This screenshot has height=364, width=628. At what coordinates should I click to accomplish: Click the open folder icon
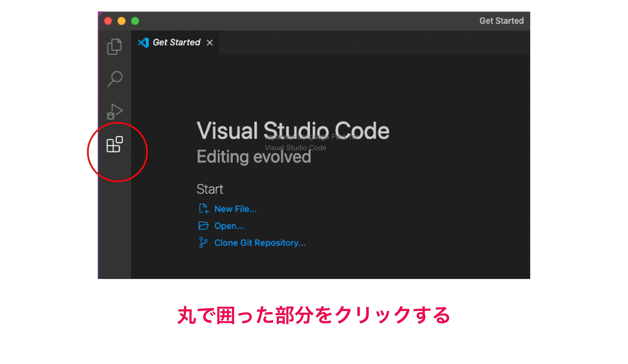click(203, 225)
